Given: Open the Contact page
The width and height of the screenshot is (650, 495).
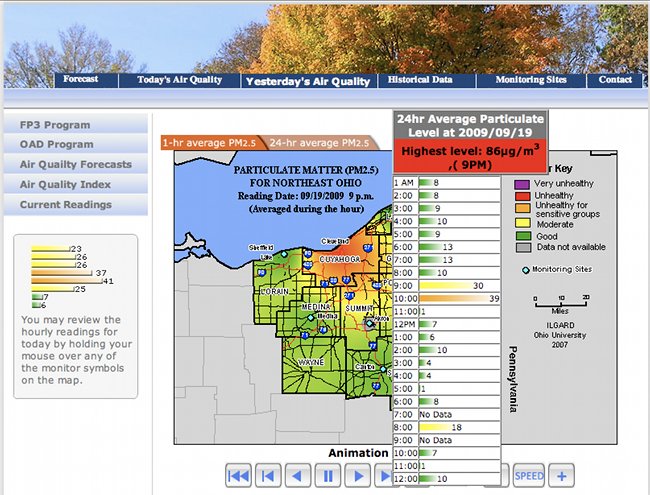Looking at the screenshot, I should click(615, 80).
